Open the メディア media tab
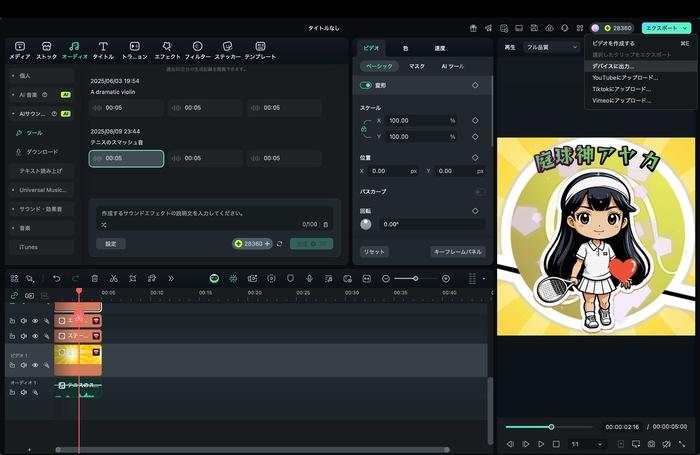700x455 pixels. (x=20, y=50)
